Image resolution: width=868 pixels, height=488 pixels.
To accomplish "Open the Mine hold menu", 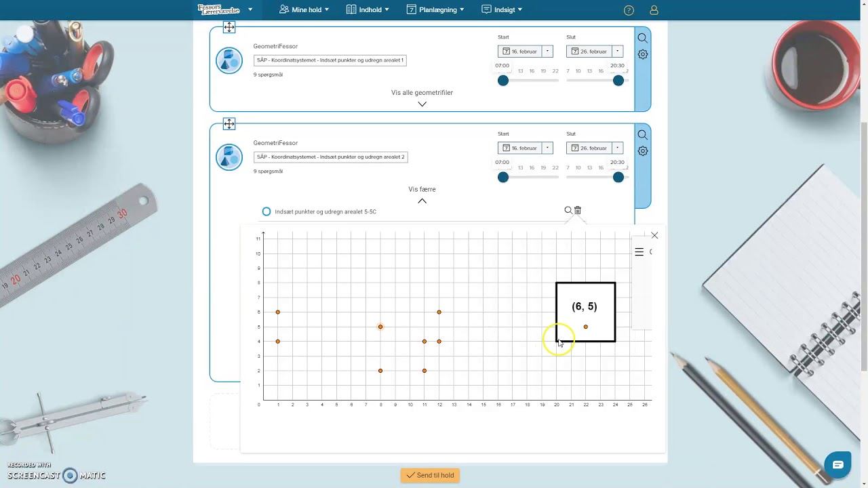I will (x=304, y=10).
